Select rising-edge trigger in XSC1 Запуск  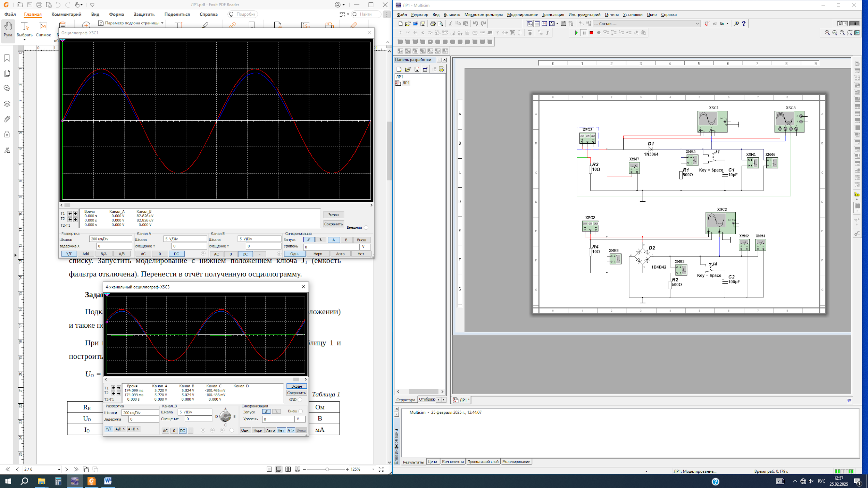click(x=309, y=240)
